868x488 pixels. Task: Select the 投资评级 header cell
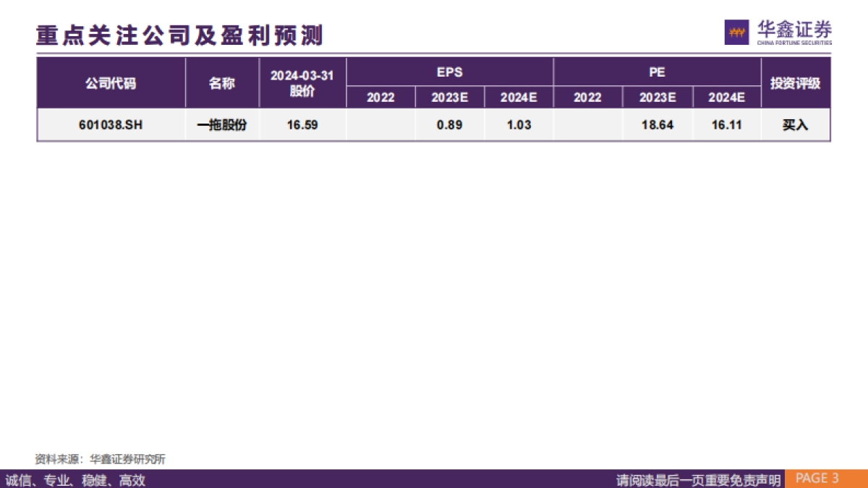point(794,82)
